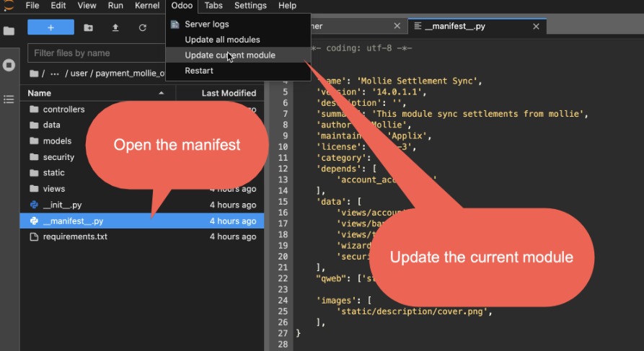Click the root folder icon in breadcrumb
This screenshot has height=351, width=644.
coord(34,74)
